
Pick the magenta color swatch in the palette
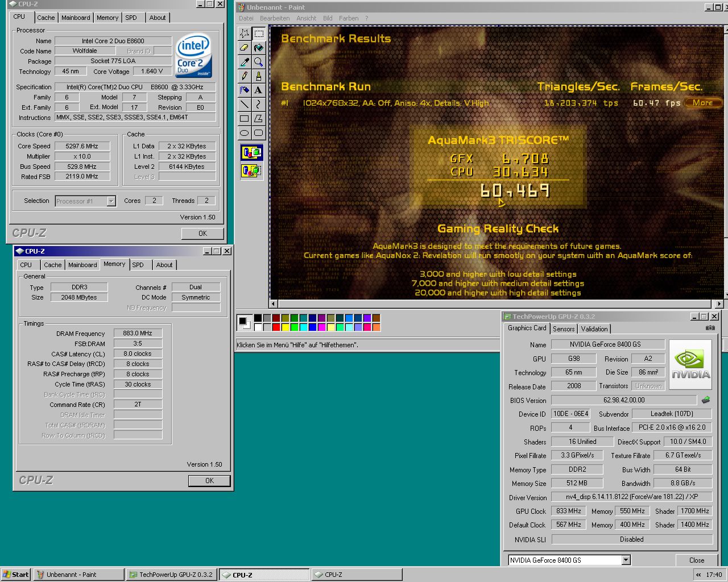click(x=321, y=327)
